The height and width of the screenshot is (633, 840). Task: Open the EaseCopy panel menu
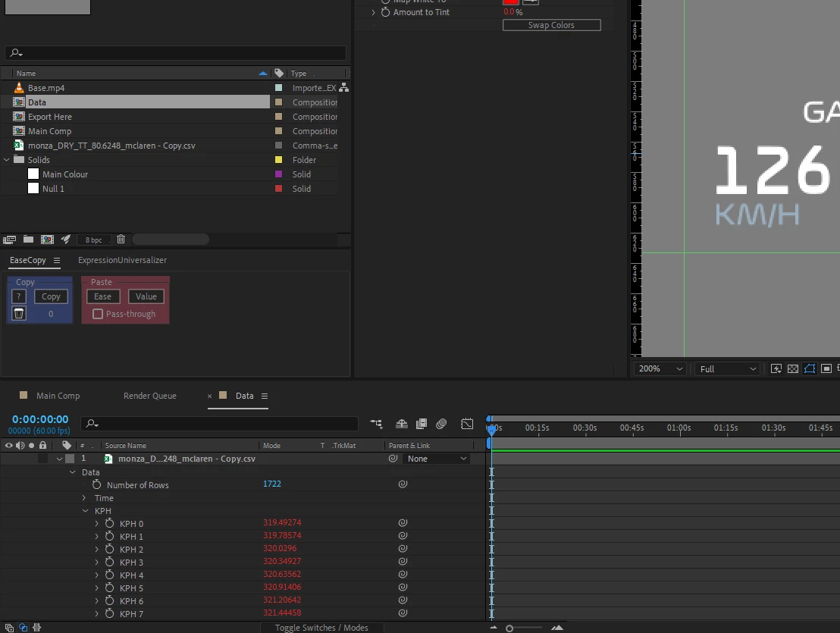click(x=56, y=260)
